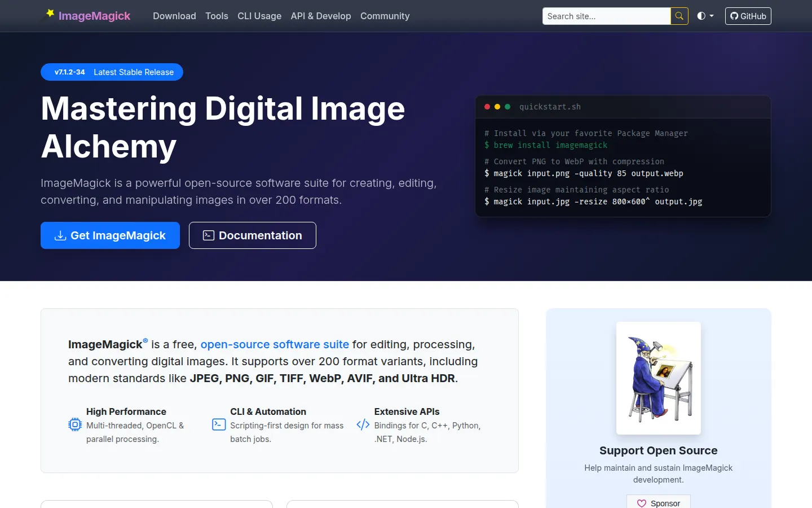This screenshot has width=812, height=508.
Task: Click the Convert PNG to WebP comment line
Action: coord(574,161)
